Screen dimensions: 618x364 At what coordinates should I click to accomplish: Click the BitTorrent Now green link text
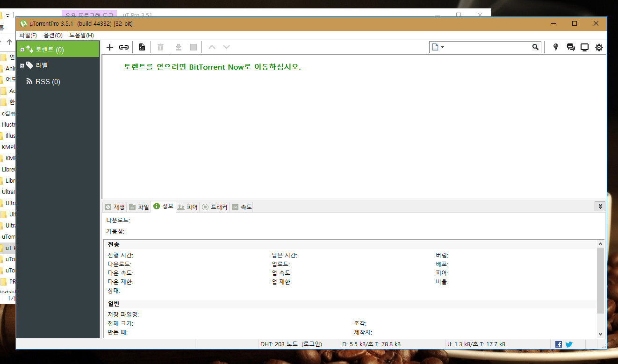213,67
